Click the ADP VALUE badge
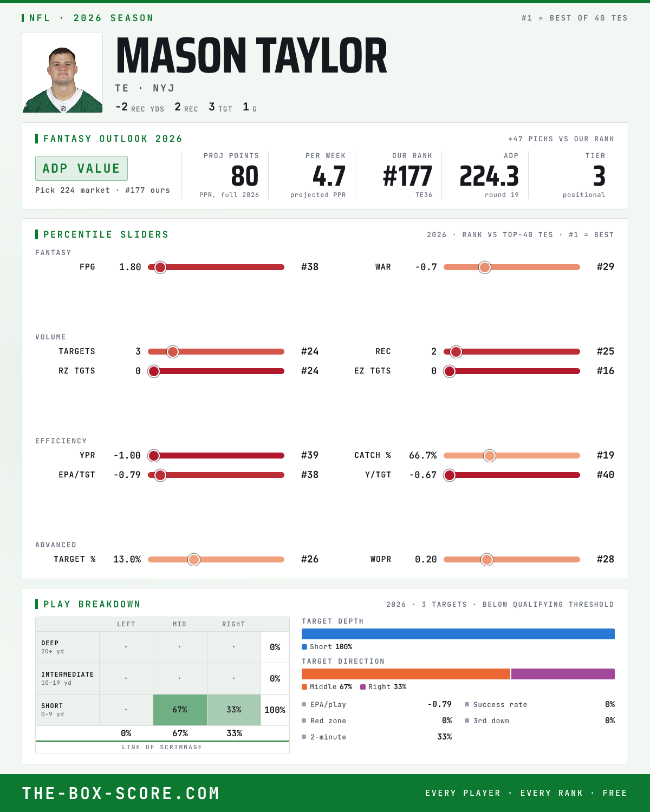 81,168
